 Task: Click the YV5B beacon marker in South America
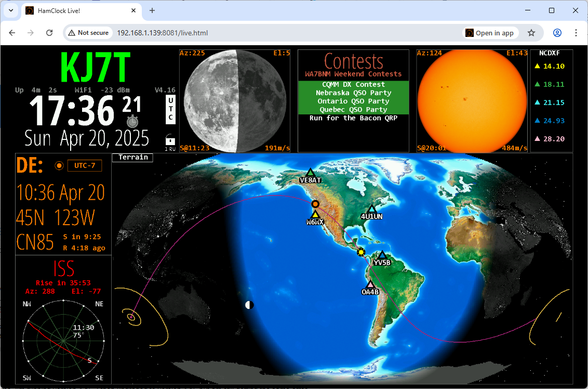(x=382, y=255)
